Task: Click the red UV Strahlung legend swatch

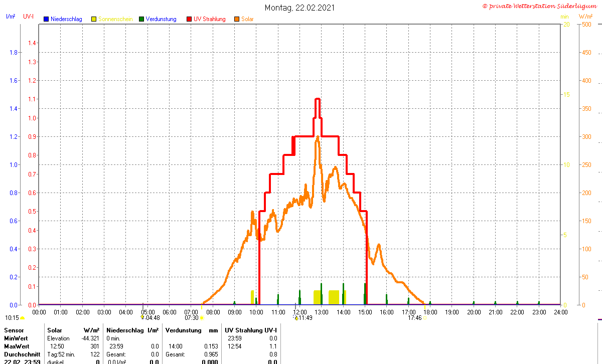Action: point(189,19)
